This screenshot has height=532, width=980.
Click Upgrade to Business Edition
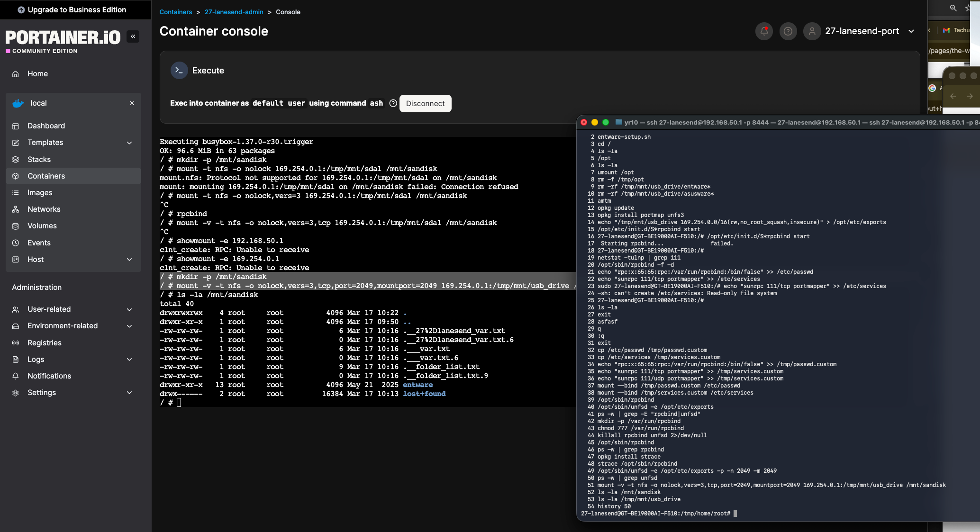point(72,9)
